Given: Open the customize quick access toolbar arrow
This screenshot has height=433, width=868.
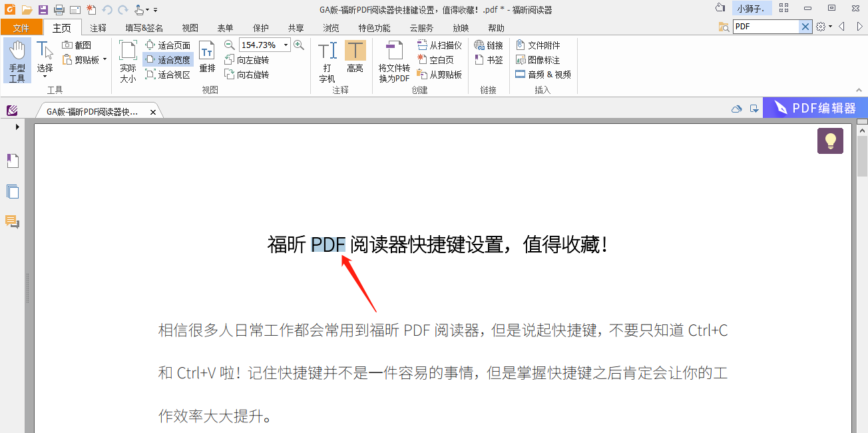Looking at the screenshot, I should coord(156,9).
